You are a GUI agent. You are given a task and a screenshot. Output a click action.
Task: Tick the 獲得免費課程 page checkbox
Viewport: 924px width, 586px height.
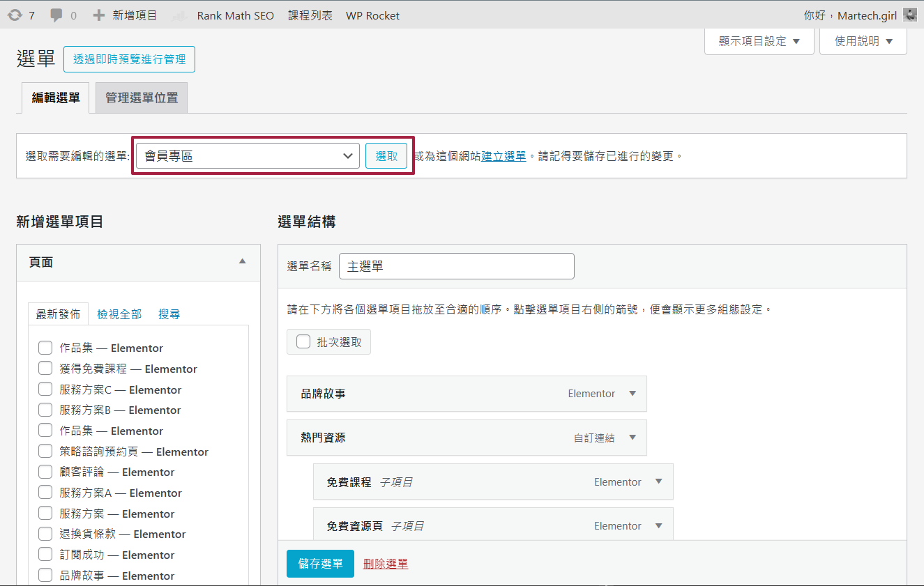[45, 369]
